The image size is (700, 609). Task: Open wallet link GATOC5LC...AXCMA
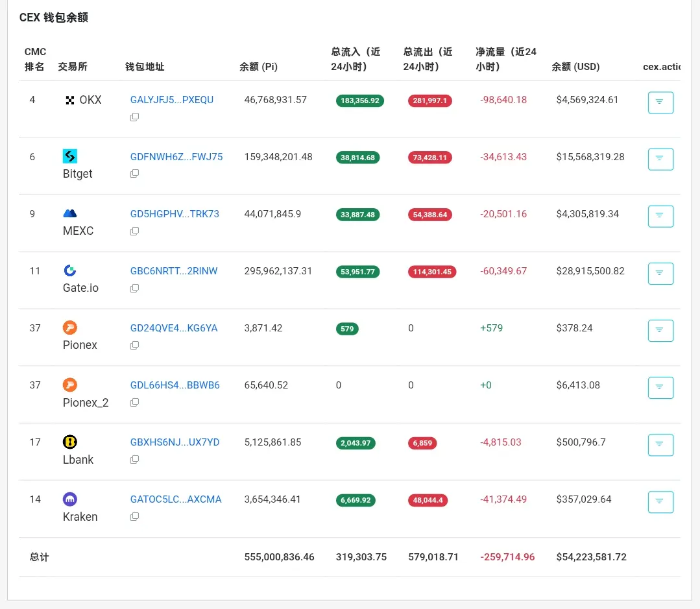point(176,499)
